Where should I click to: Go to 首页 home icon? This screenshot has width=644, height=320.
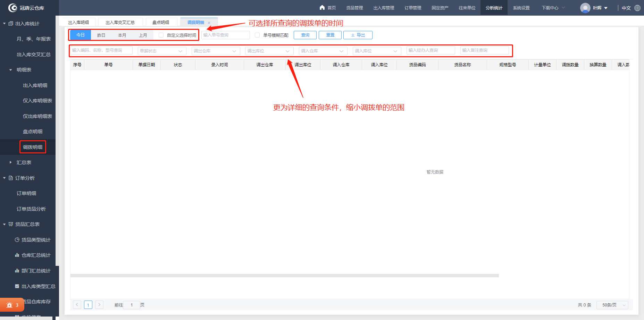(322, 8)
